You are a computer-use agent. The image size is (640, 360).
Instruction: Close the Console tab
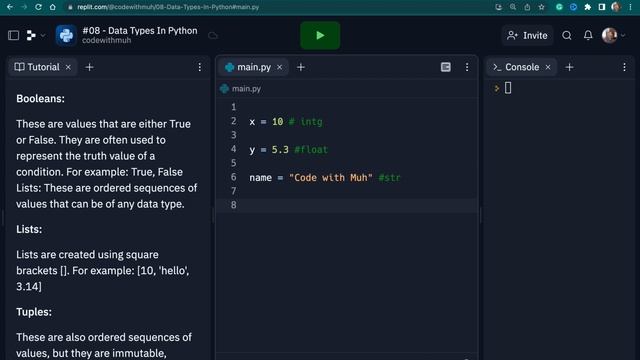coord(548,67)
